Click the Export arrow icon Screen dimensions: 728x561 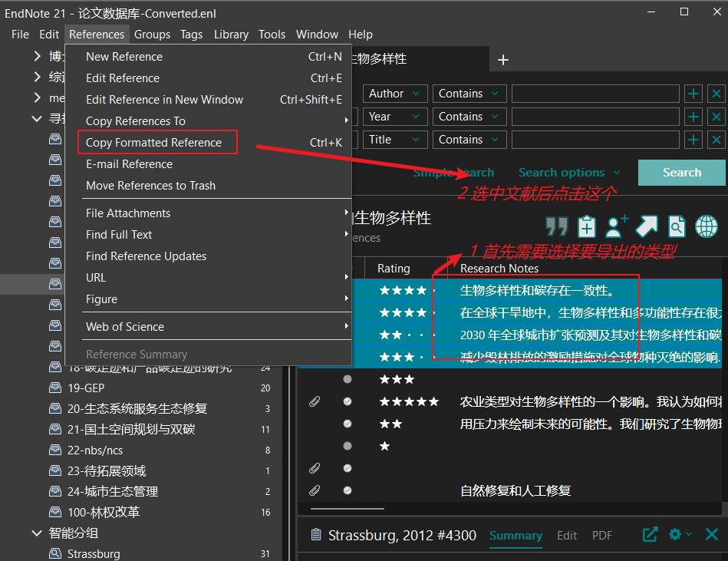(x=647, y=226)
